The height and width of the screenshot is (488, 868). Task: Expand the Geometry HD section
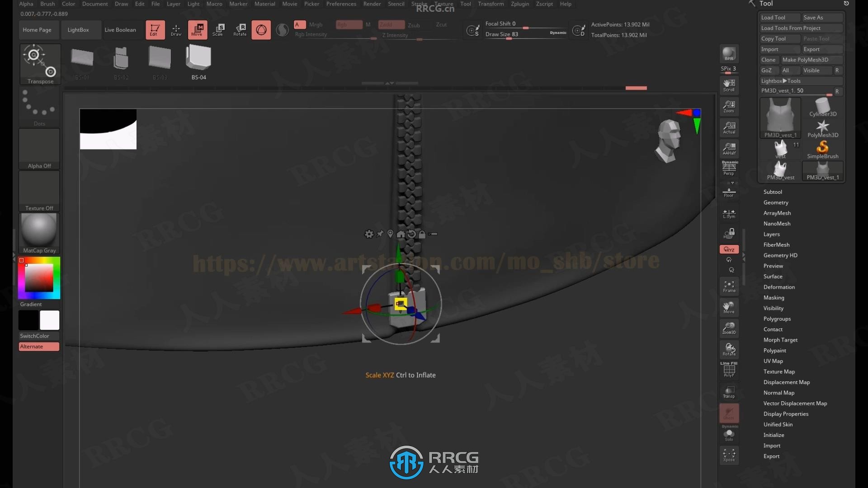[780, 255]
